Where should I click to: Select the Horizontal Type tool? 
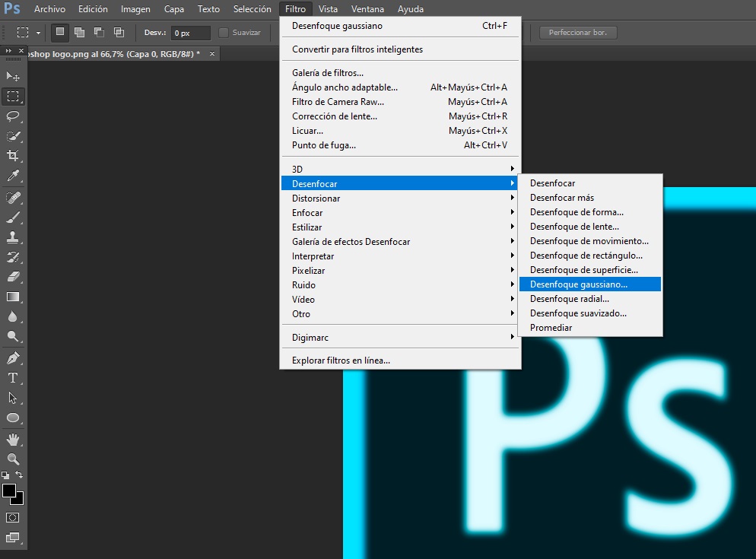[13, 378]
